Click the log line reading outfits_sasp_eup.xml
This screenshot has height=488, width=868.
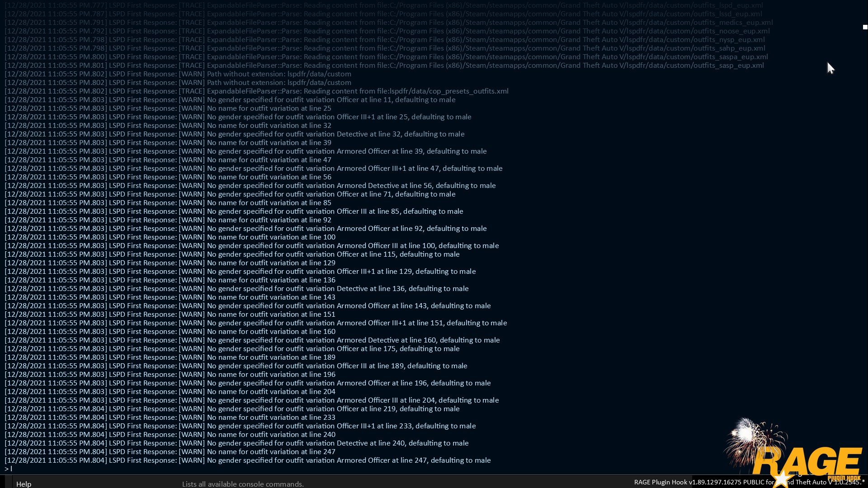pyautogui.click(x=384, y=66)
